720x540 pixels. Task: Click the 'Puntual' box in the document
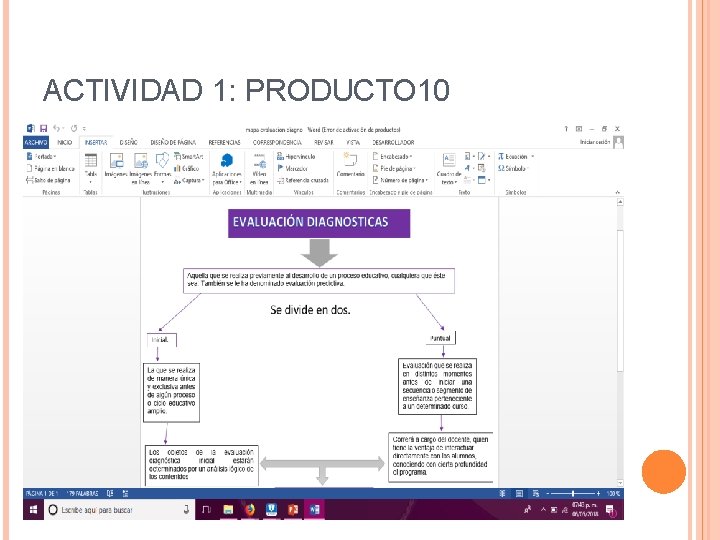(x=441, y=338)
